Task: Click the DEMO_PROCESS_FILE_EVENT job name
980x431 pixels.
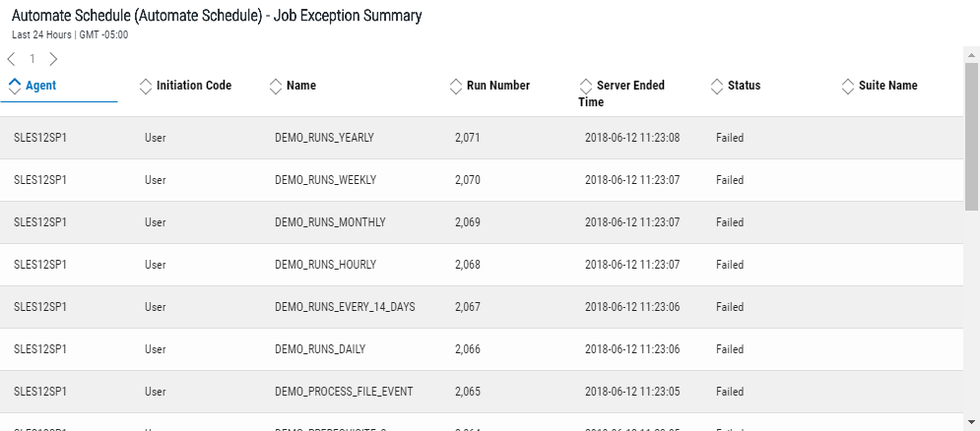Action: tap(344, 392)
